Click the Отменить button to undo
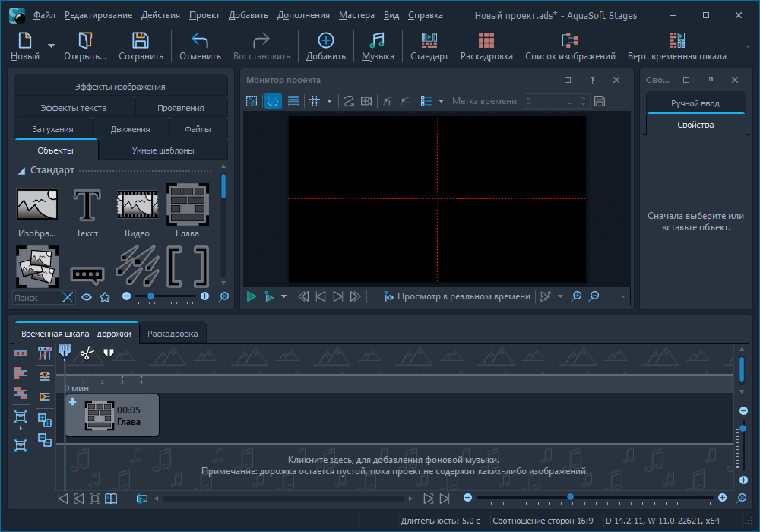 coord(200,46)
